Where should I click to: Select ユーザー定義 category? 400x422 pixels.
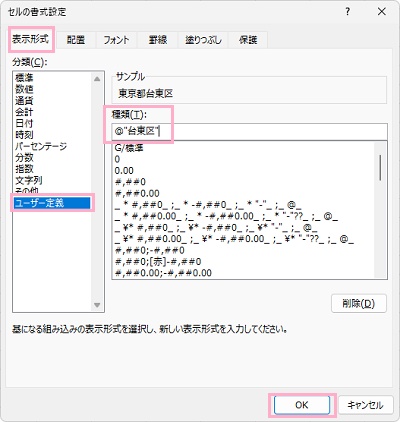pos(52,203)
